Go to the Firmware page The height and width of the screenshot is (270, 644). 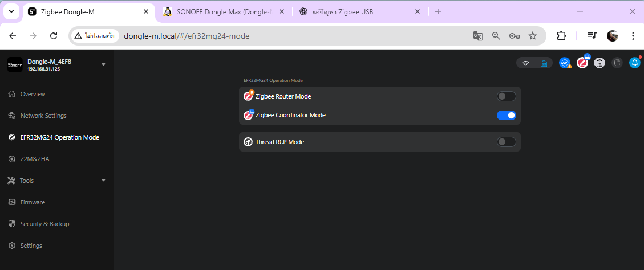click(33, 202)
